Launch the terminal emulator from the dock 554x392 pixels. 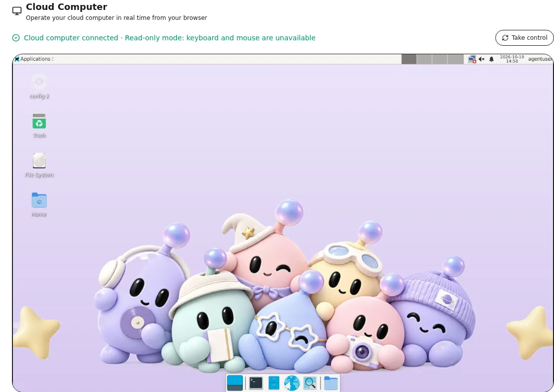[256, 383]
